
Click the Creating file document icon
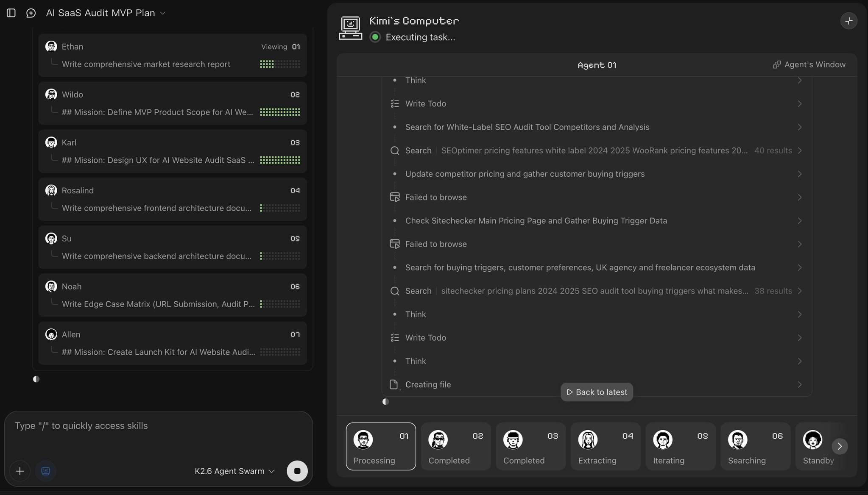click(394, 384)
